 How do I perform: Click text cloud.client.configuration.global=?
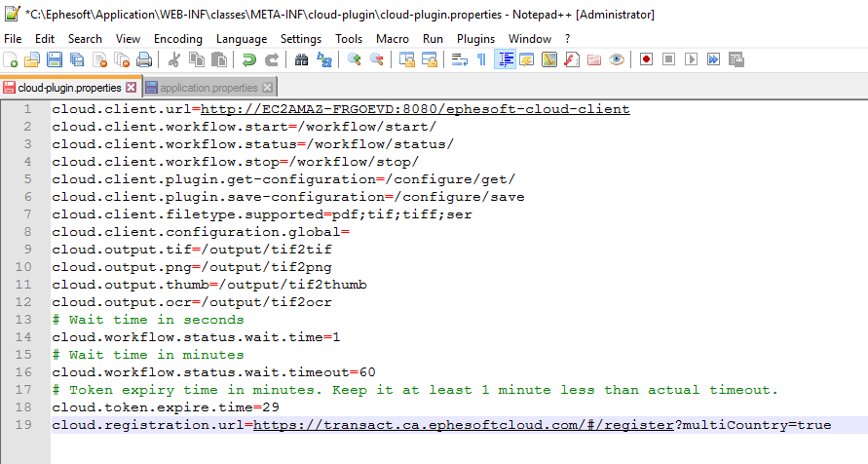coord(201,231)
